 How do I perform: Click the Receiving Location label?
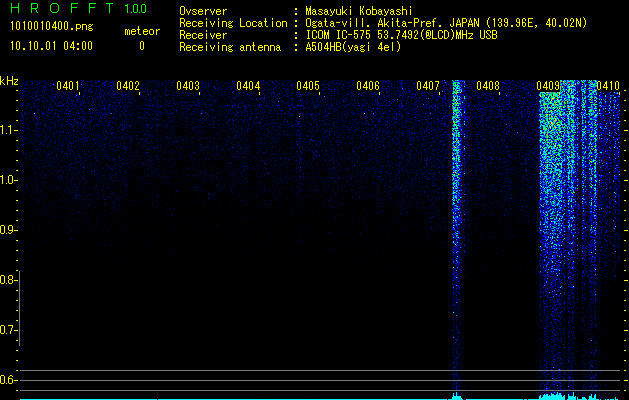[x=233, y=23]
